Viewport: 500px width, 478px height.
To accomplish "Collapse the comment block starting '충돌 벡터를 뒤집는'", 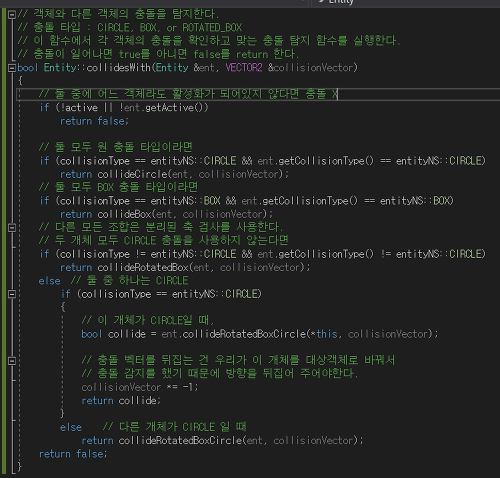I will (x=12, y=361).
